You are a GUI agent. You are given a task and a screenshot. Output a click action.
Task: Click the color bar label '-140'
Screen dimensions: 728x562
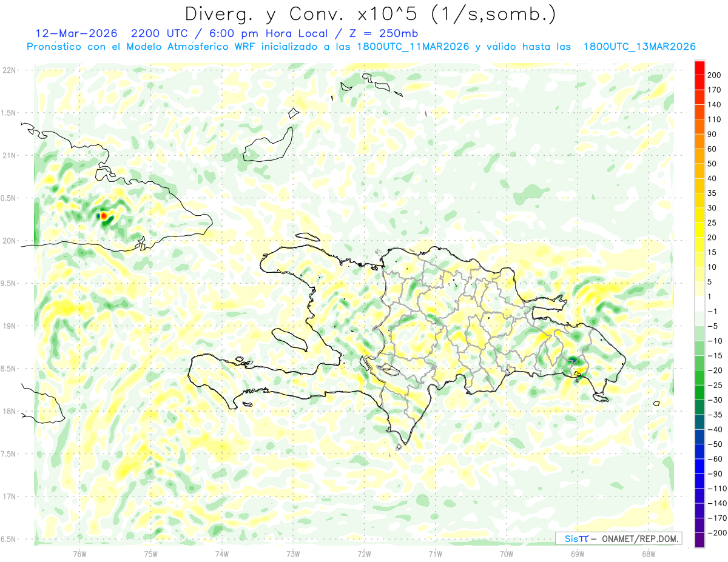pyautogui.click(x=716, y=503)
